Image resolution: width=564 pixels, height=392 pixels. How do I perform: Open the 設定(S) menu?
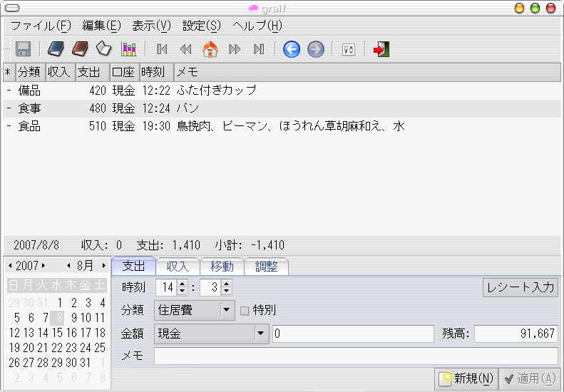click(202, 26)
